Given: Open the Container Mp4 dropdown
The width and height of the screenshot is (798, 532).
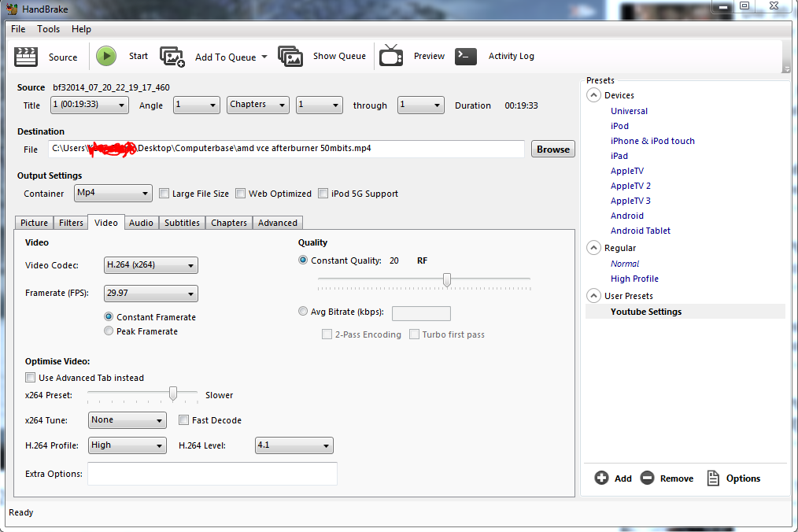Looking at the screenshot, I should pos(113,193).
